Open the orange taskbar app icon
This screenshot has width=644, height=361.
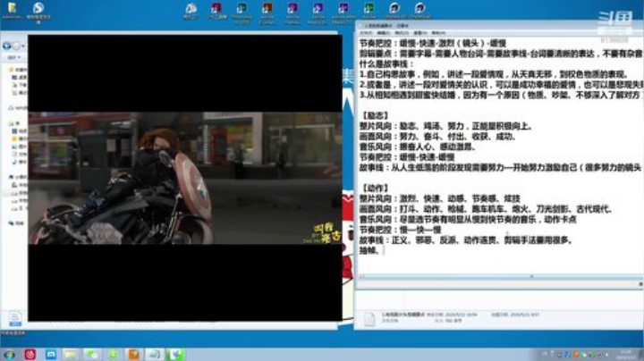(x=133, y=355)
